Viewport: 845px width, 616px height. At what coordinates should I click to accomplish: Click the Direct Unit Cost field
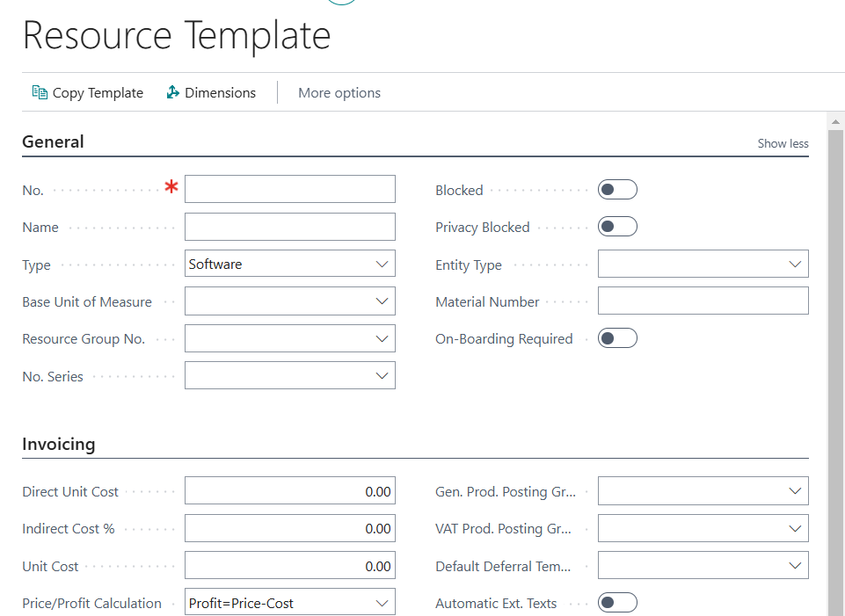(290, 490)
